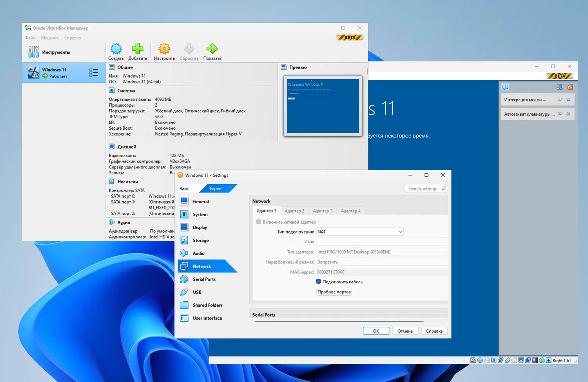Dismiss the Автозахват клавиатуры notification
The image size is (588, 382).
pos(568,114)
